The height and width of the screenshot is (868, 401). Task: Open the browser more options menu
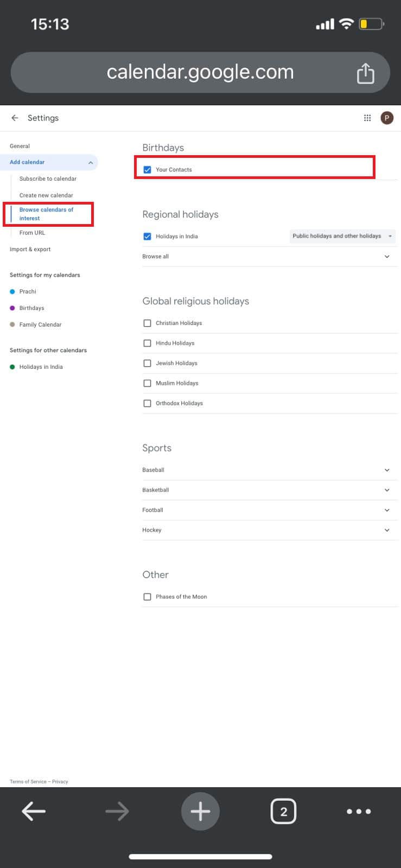[x=359, y=812]
